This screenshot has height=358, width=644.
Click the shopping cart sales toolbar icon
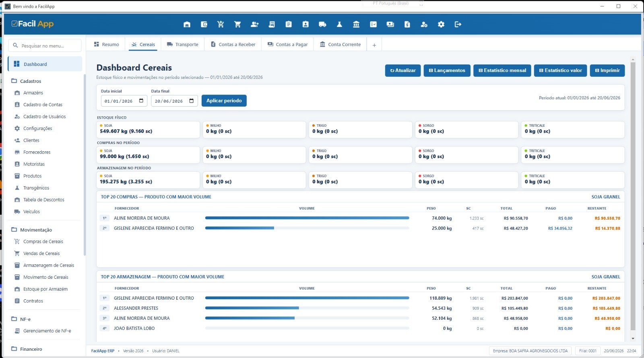click(237, 25)
